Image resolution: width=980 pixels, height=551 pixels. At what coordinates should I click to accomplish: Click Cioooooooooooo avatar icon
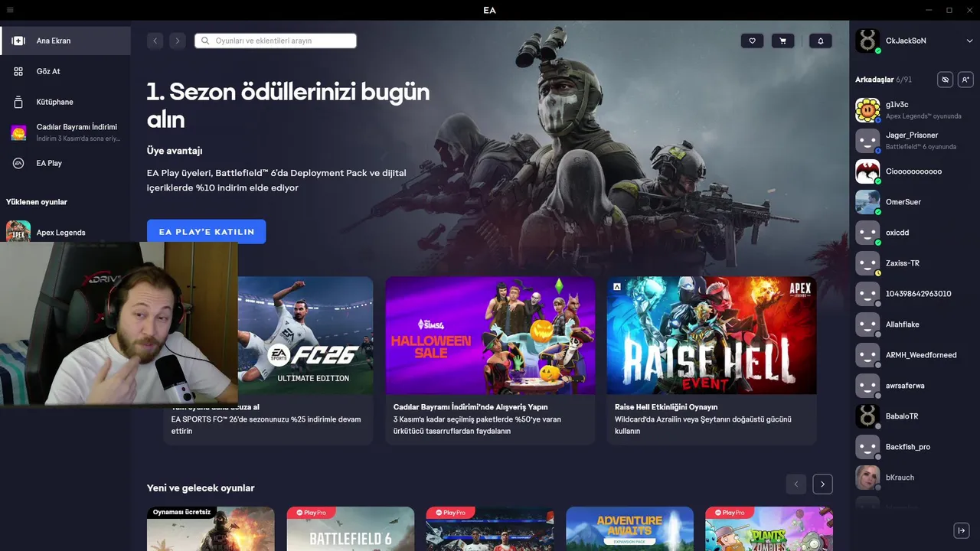pyautogui.click(x=867, y=171)
